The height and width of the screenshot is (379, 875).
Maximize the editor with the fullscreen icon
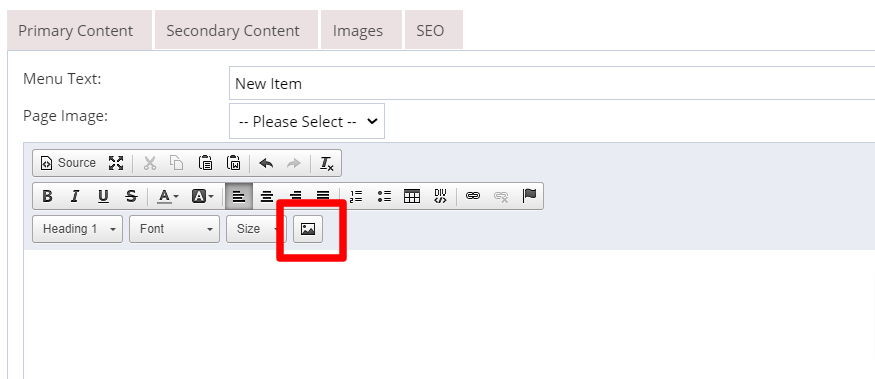pyautogui.click(x=116, y=163)
